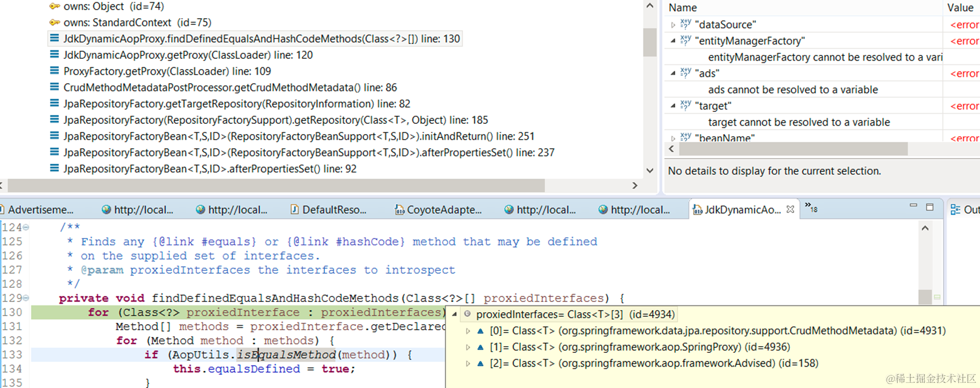Screen dimensions: 980x388
Task: Collapse the "ads" expression
Action: point(673,73)
